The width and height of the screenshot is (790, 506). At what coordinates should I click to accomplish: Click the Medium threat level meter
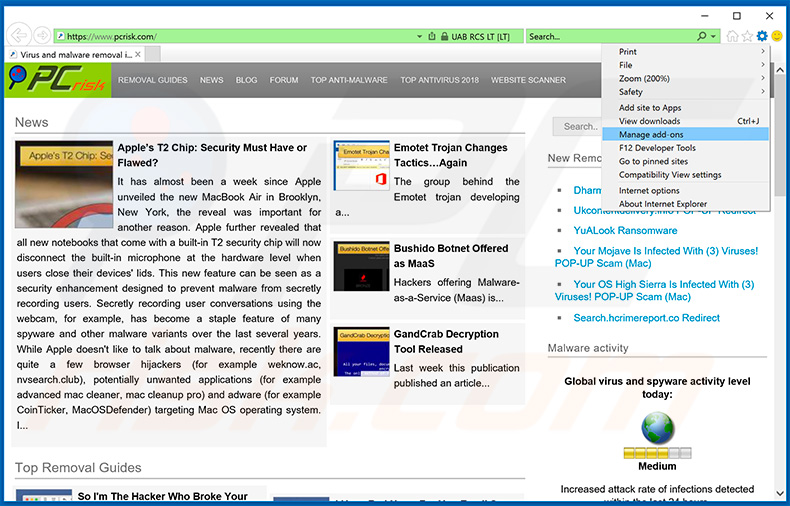point(657,453)
